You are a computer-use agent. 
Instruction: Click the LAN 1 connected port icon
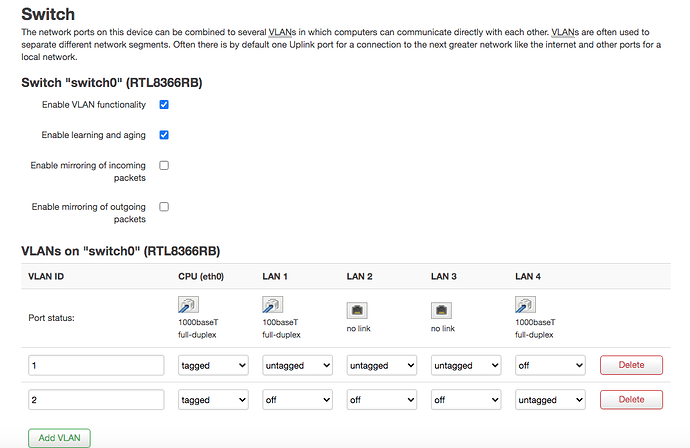272,305
